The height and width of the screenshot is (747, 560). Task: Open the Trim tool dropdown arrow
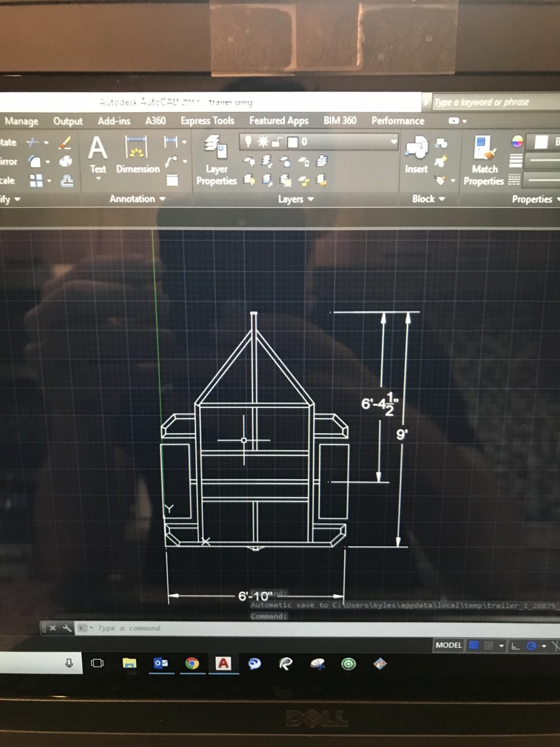(x=46, y=142)
